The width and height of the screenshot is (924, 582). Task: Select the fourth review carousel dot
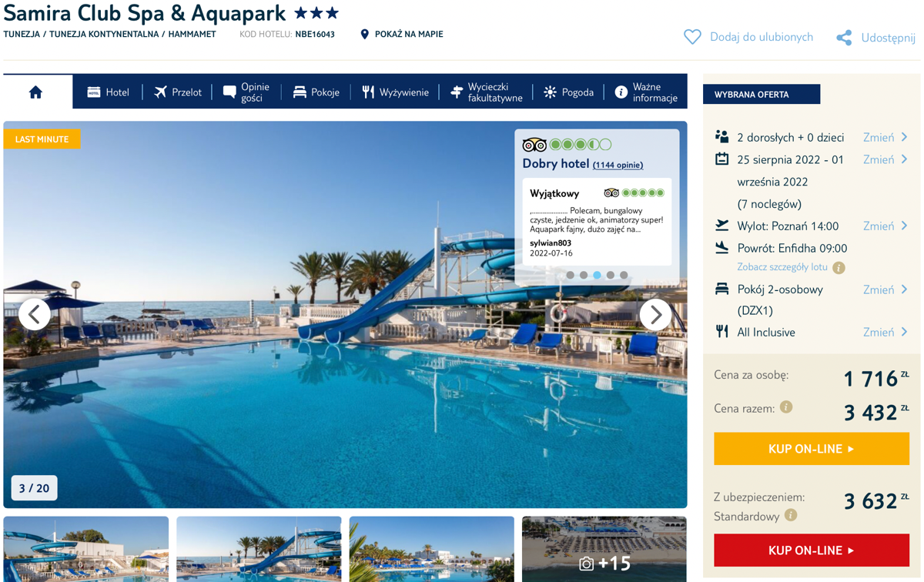click(x=611, y=275)
